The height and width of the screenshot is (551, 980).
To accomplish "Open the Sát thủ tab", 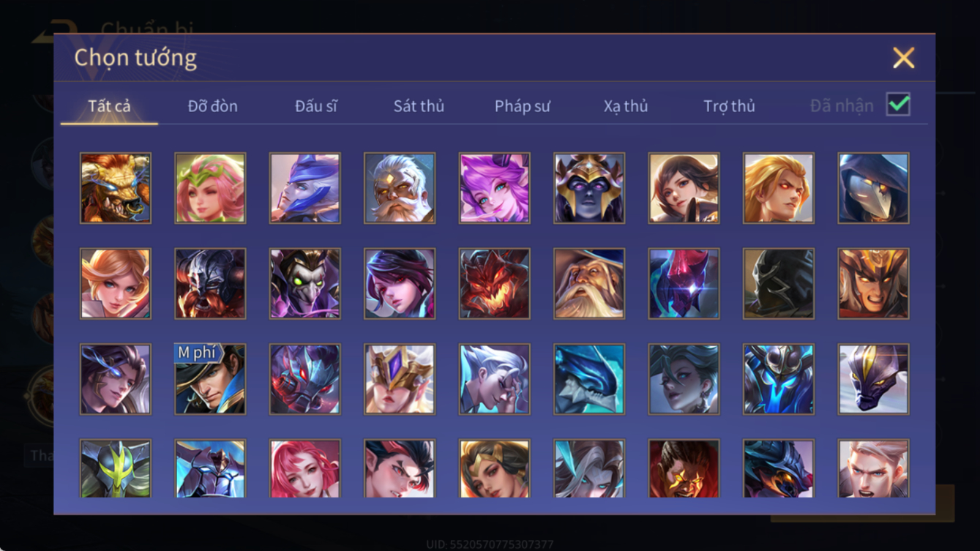I will (419, 106).
